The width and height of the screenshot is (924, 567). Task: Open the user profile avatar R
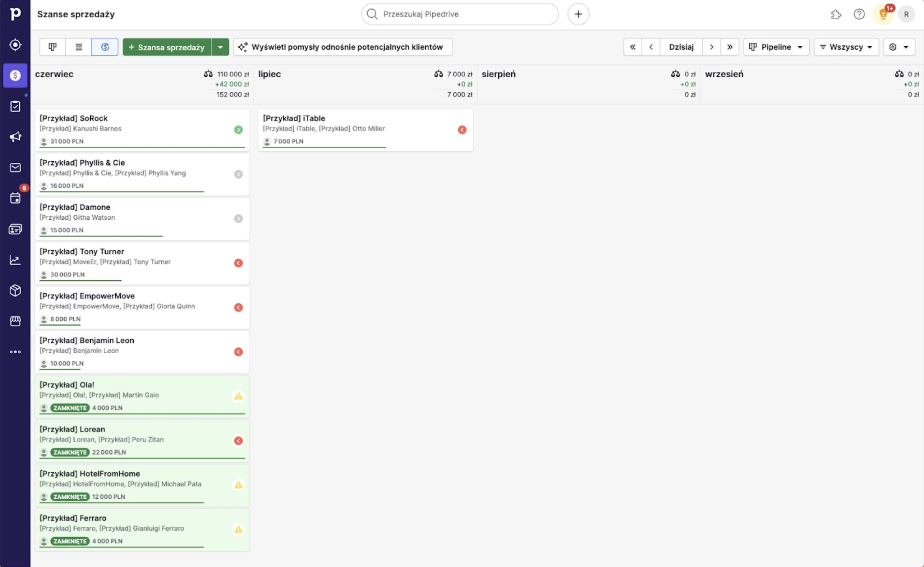906,14
